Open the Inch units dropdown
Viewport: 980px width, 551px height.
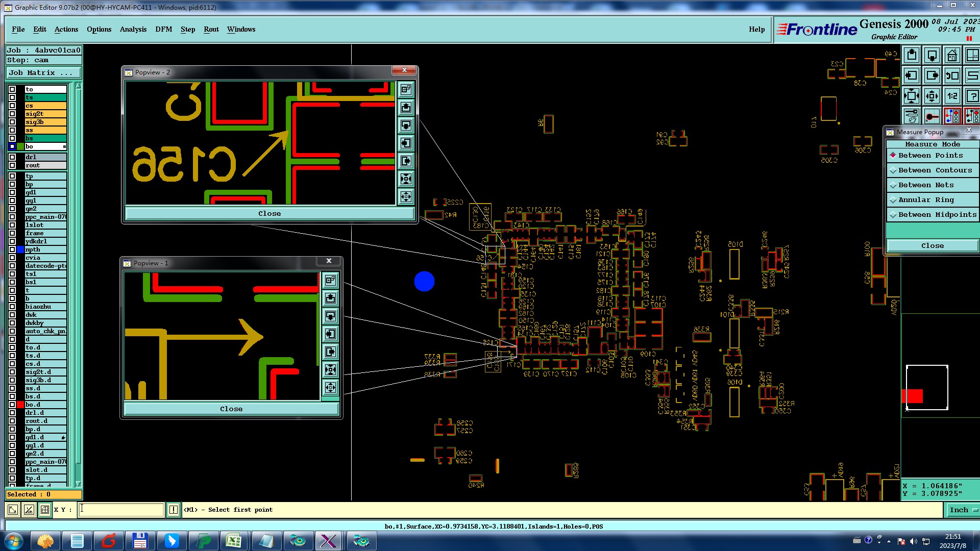(963, 509)
